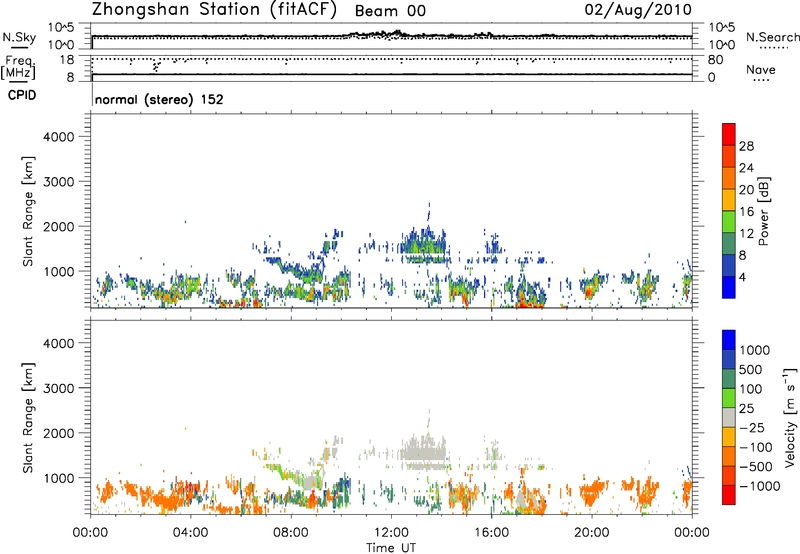800x554 pixels.
Task: Click the '12:00' time tick label
Action: point(391,533)
